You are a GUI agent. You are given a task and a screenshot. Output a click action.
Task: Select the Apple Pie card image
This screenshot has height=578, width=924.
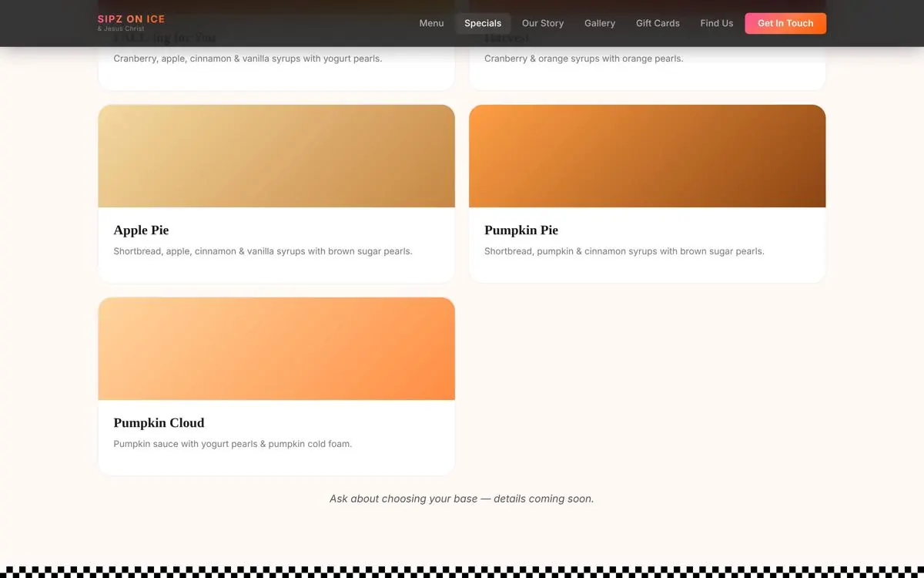pos(276,156)
